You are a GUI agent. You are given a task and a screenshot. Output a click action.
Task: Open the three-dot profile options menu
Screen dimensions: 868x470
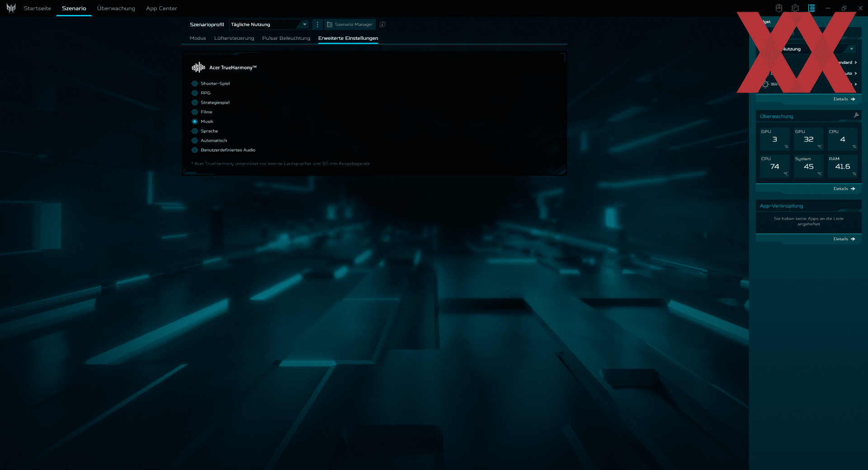(317, 24)
